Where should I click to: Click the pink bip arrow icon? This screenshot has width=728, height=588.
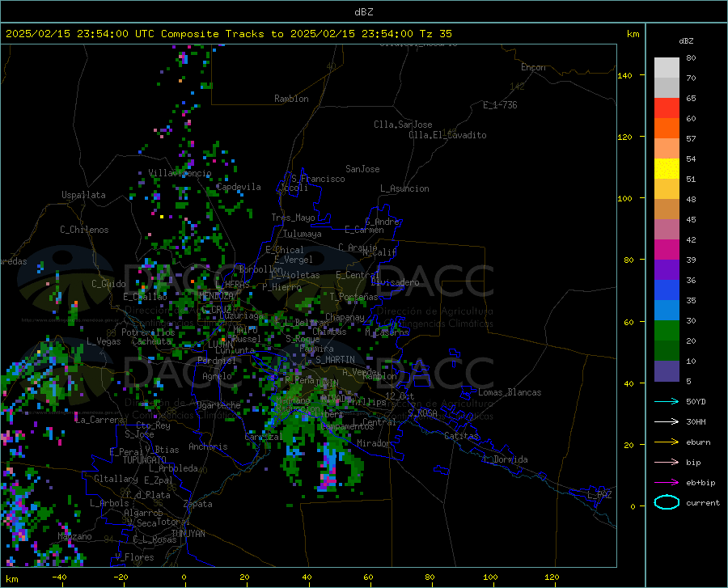point(667,462)
